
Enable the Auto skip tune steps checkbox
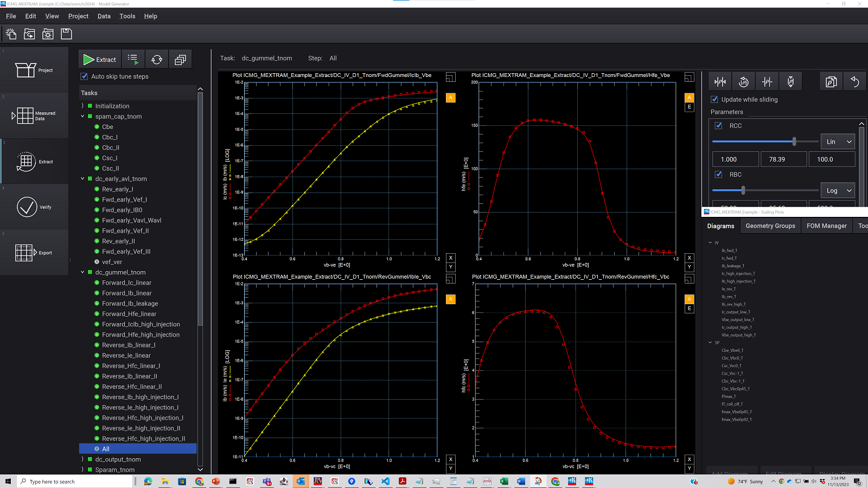[x=84, y=76]
